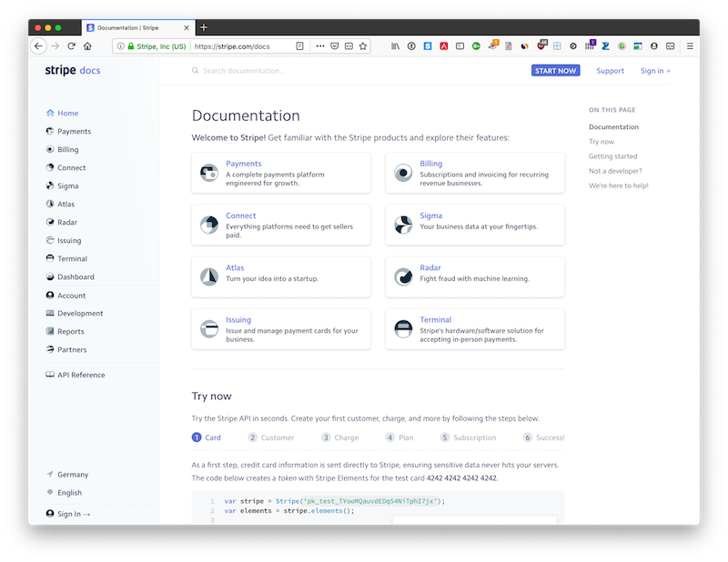
Task: Go to the browser home page
Action: pyautogui.click(x=87, y=46)
